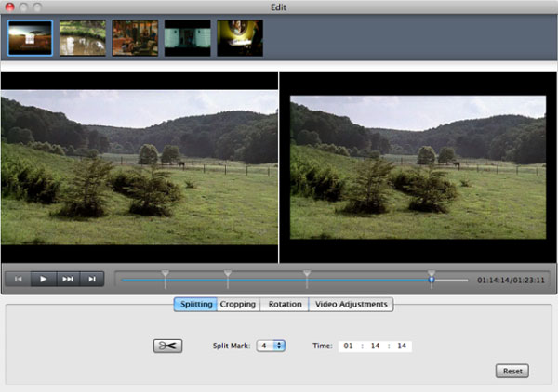Click the minutes field in Time

(375, 346)
